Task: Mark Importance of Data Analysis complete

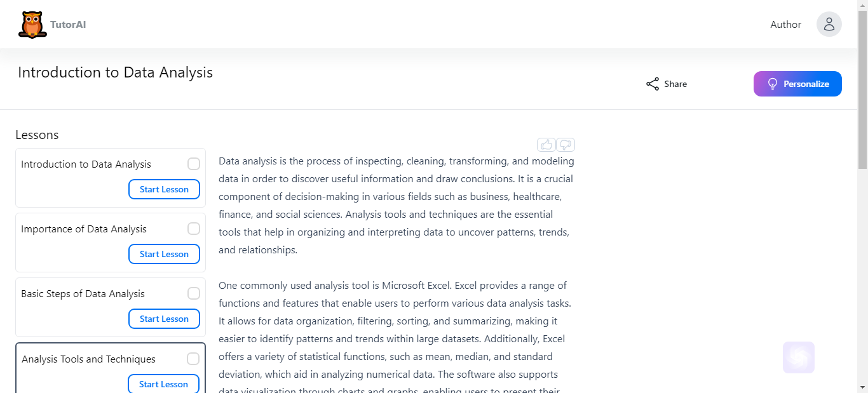Action: pos(194,229)
